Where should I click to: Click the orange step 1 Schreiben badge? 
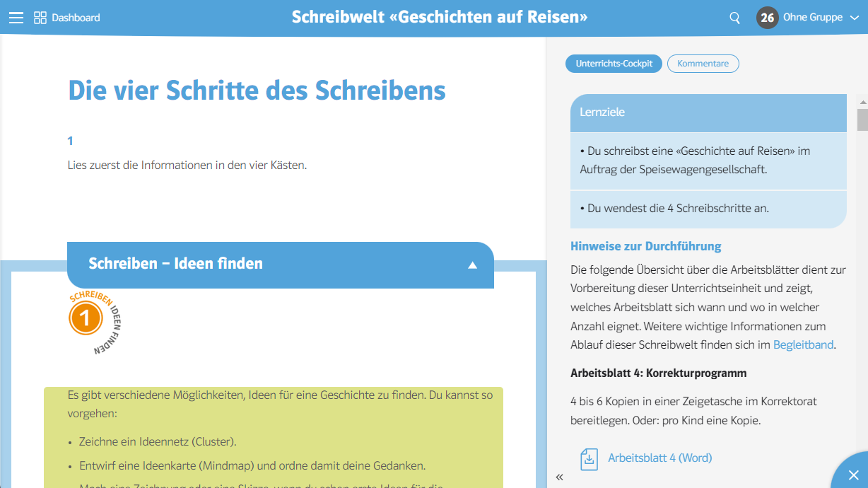click(x=86, y=319)
